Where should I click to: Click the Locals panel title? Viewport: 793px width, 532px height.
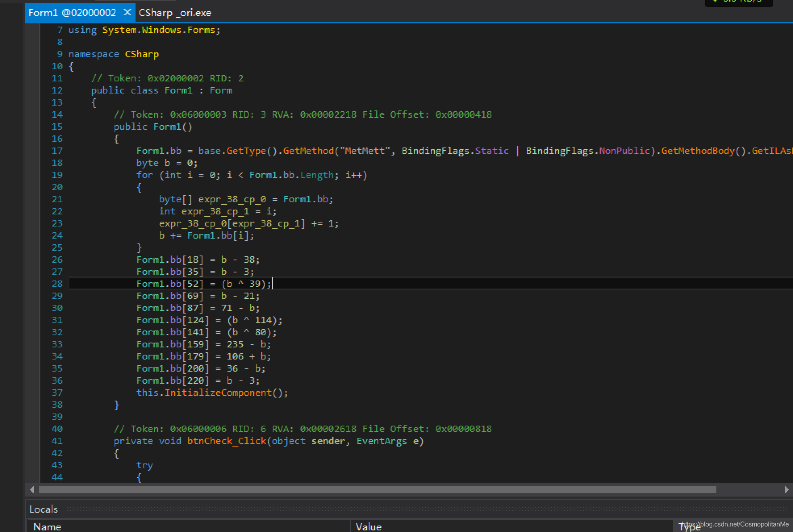click(44, 509)
